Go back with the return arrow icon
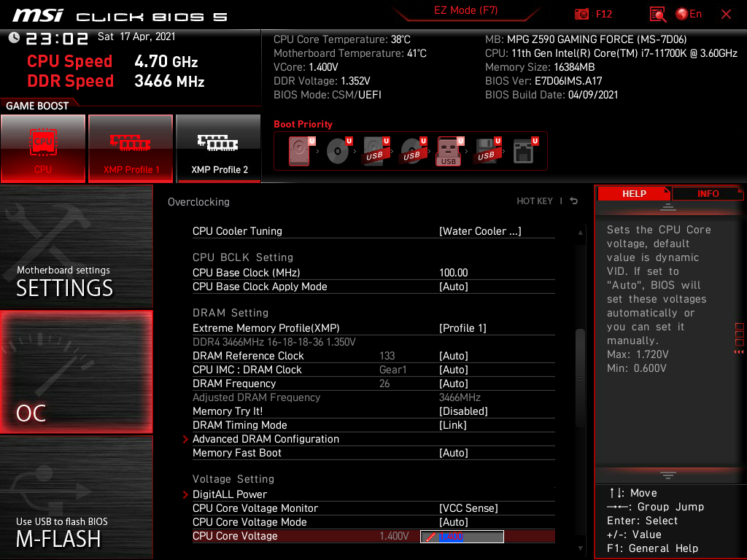747x560 pixels. click(x=574, y=201)
